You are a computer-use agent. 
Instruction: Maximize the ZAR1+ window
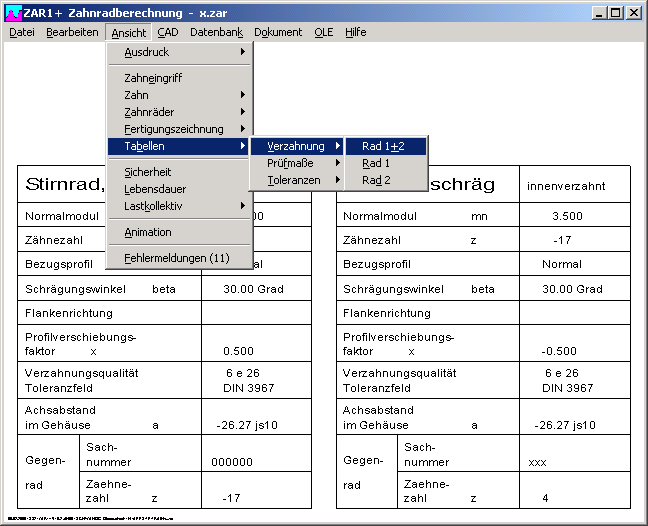616,13
